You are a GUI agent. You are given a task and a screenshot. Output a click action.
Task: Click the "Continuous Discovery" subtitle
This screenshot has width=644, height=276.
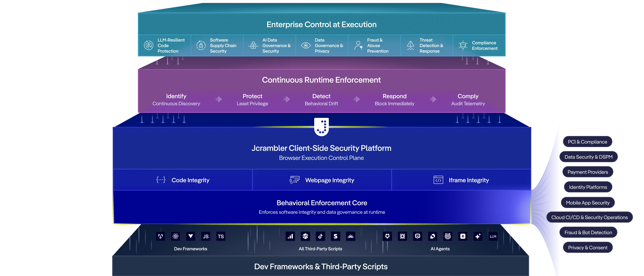176,104
